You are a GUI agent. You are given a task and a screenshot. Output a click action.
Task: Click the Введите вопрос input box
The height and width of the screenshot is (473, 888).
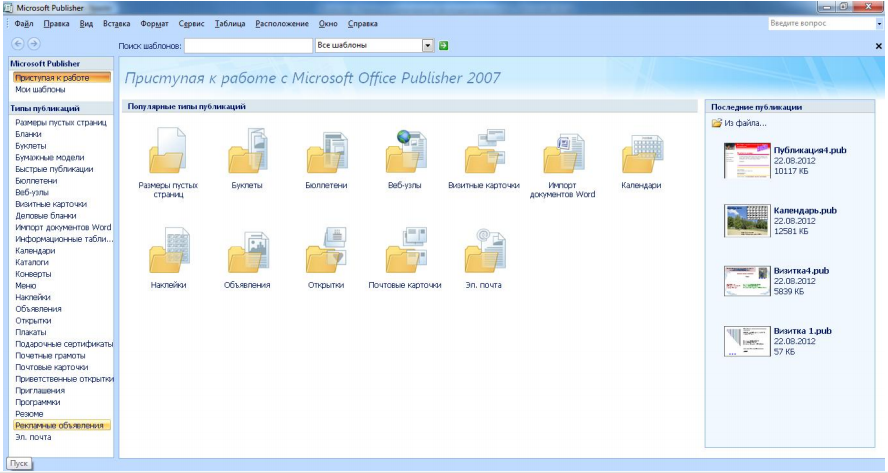pos(821,24)
